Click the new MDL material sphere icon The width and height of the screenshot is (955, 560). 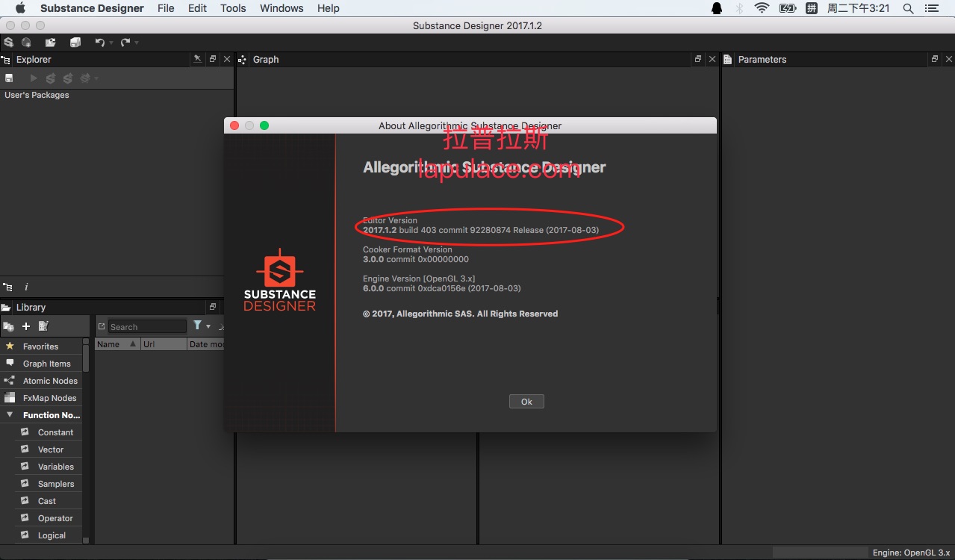[x=26, y=43]
